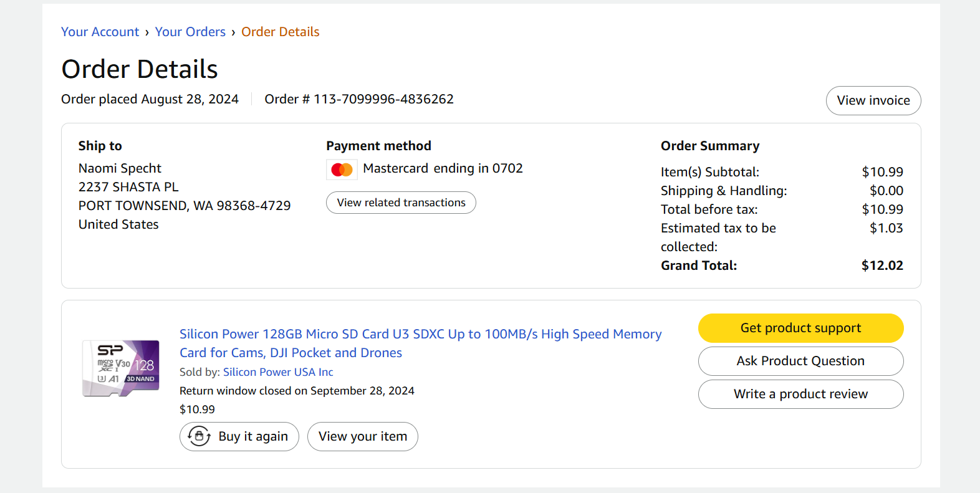Visit seller Silicon Power USA Inc

278,372
